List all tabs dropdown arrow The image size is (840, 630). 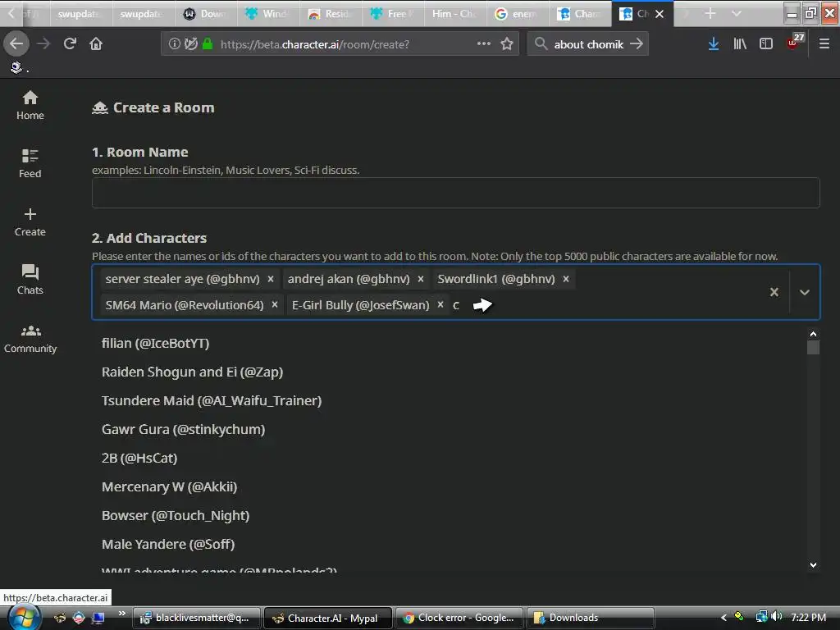click(x=737, y=13)
